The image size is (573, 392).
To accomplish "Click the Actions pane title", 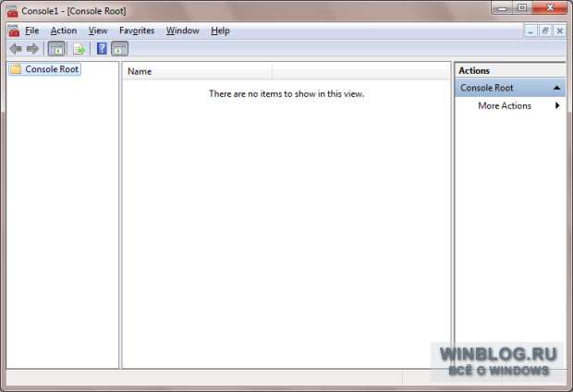I will (x=474, y=70).
